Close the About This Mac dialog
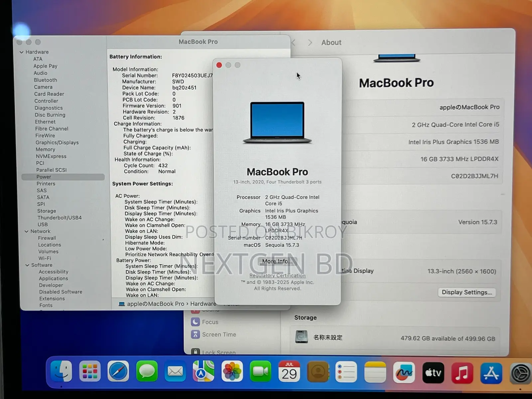The width and height of the screenshot is (532, 399). tap(219, 65)
